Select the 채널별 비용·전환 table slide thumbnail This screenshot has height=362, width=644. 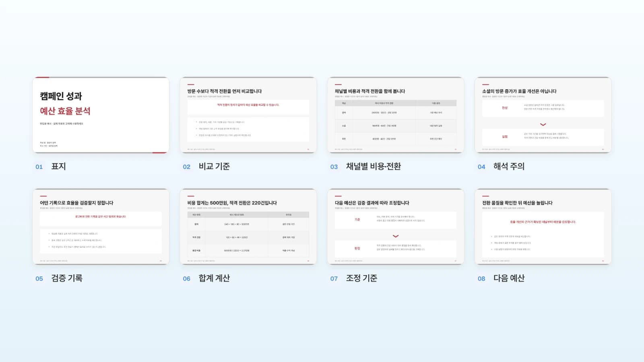pyautogui.click(x=396, y=115)
